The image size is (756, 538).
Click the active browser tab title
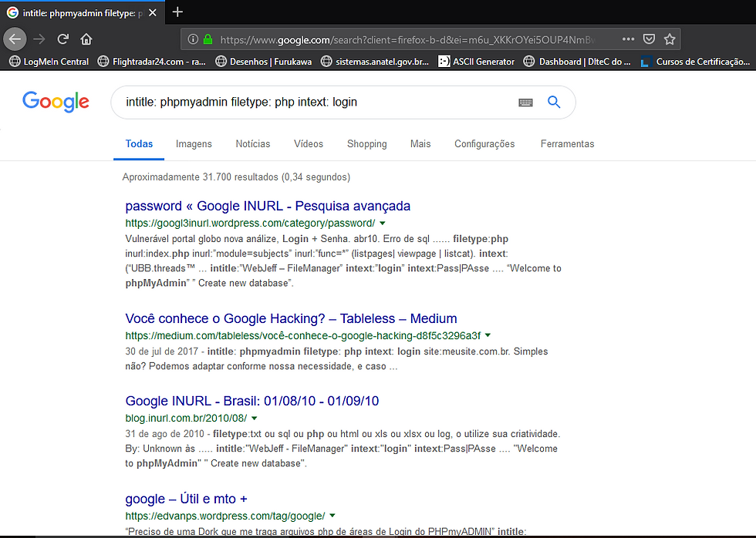pos(82,13)
